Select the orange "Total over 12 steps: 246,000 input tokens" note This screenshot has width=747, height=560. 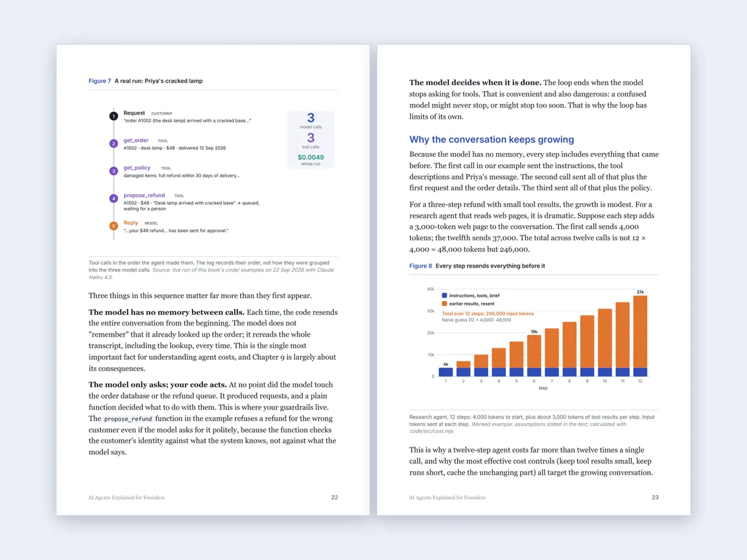(487, 314)
